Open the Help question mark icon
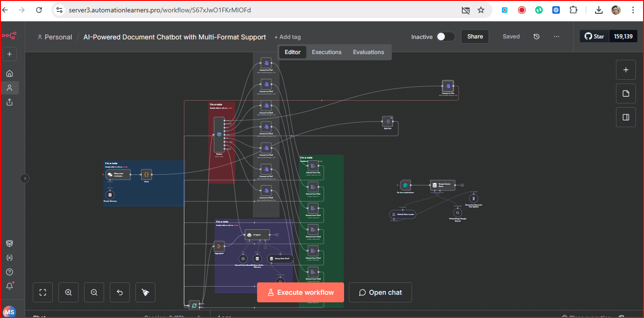Image resolution: width=644 pixels, height=318 pixels. click(x=10, y=272)
